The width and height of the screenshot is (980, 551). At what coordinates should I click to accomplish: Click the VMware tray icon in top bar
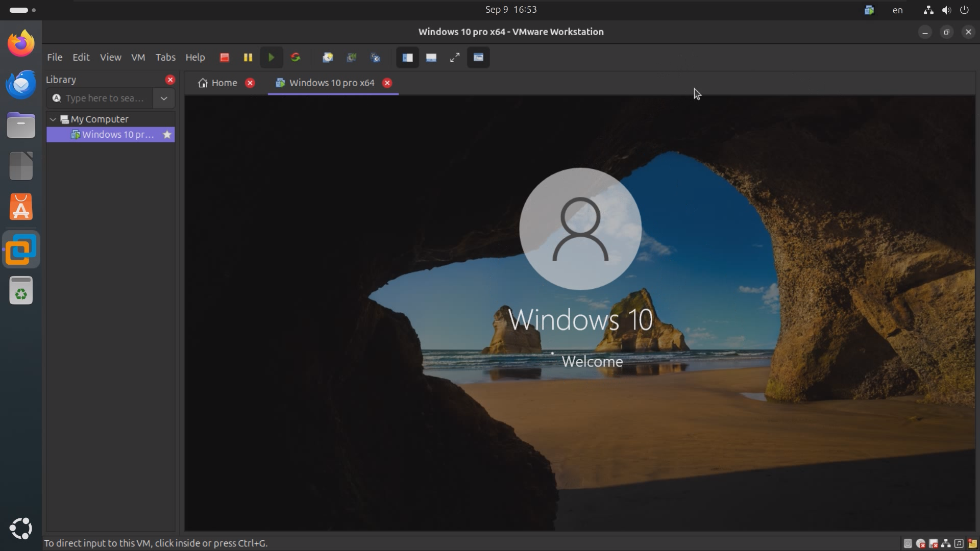point(869,10)
